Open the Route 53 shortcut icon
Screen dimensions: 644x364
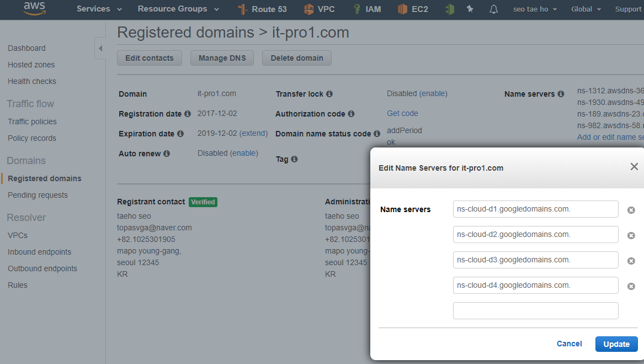tap(243, 9)
